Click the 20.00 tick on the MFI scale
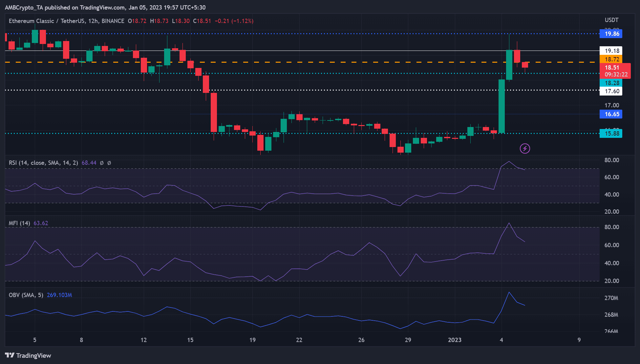 (x=612, y=281)
